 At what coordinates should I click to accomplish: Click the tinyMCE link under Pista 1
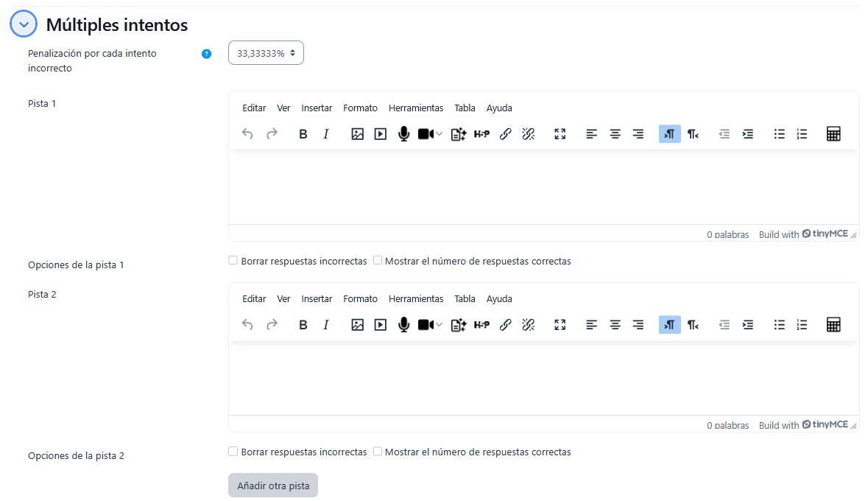click(x=825, y=234)
